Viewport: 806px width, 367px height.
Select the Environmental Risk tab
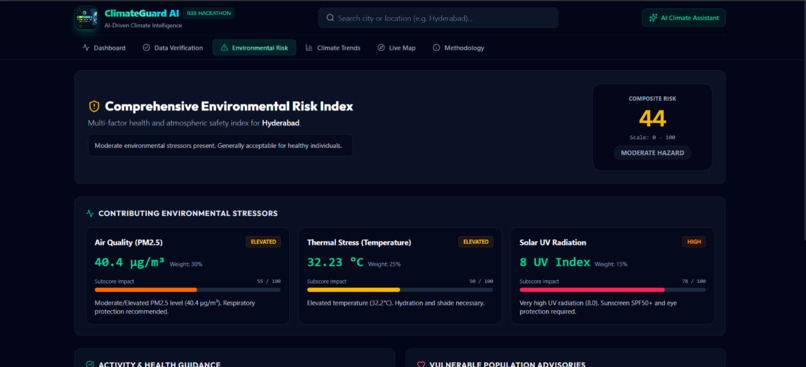(254, 48)
